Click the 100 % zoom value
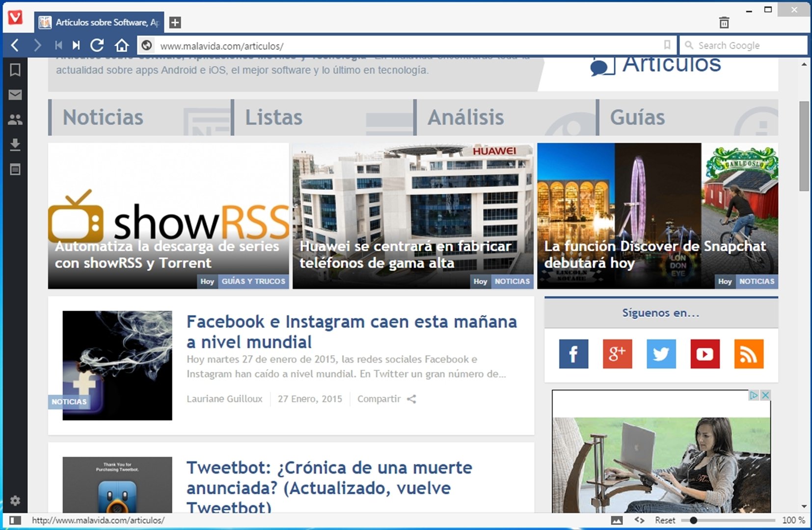Viewport: 812px width, 530px height. click(x=793, y=520)
